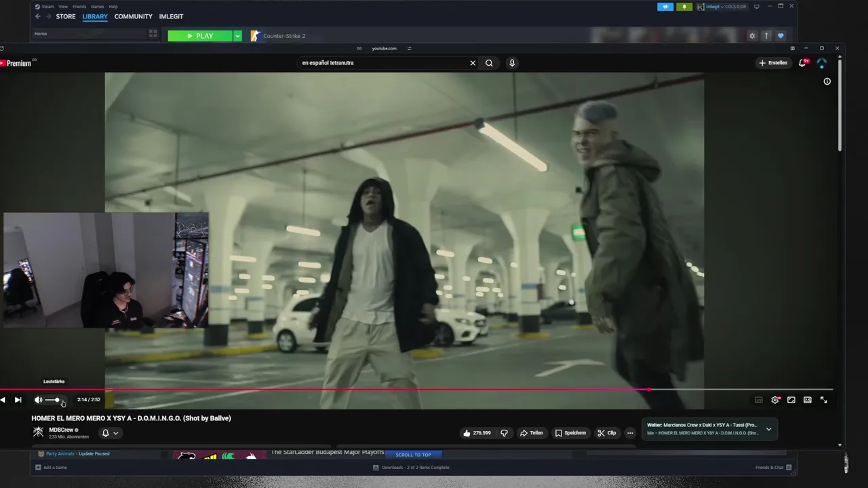The image size is (868, 488).
Task: Go back with Steam back arrow
Action: tap(38, 17)
